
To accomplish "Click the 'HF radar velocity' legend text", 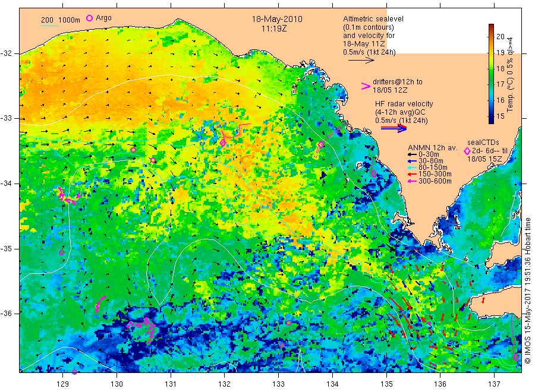I will click(404, 104).
